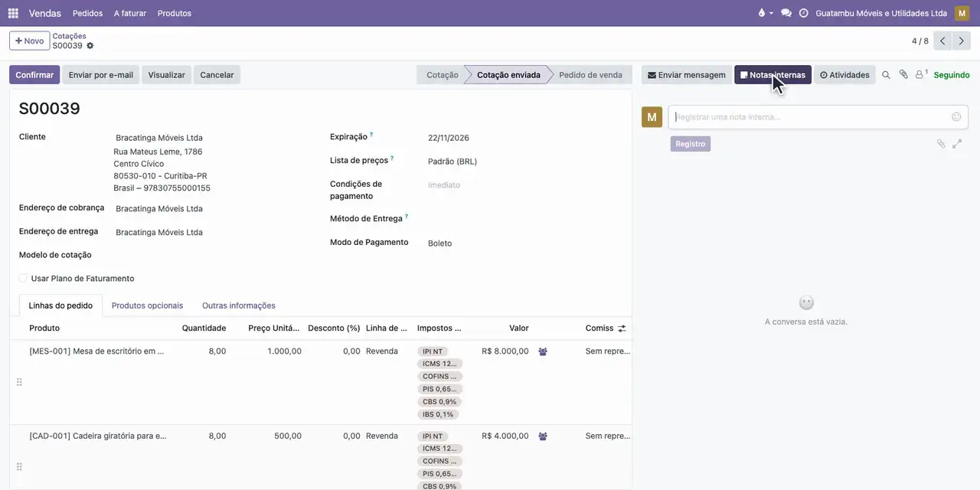The height and width of the screenshot is (490, 980).
Task: Open optional columns settings icon in table header
Action: click(622, 328)
